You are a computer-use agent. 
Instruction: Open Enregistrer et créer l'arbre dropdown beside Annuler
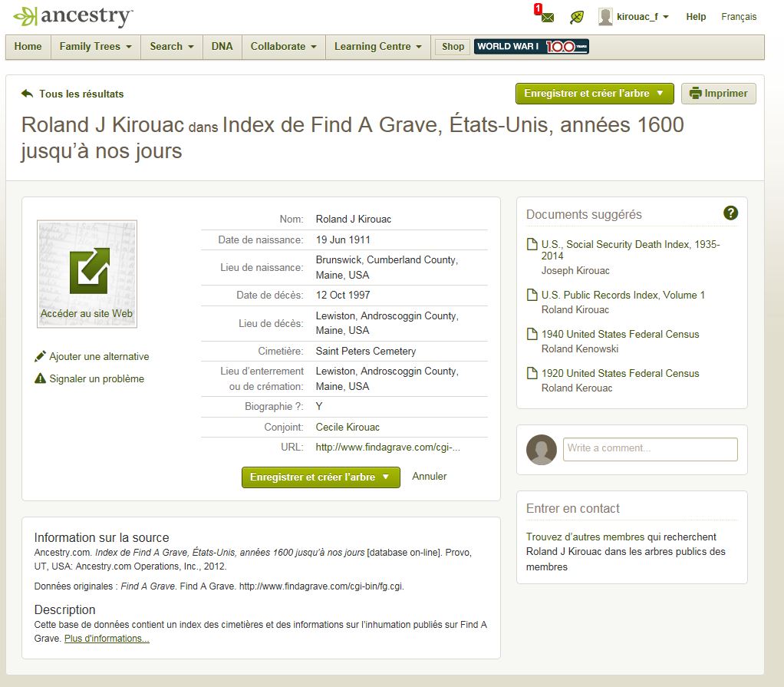pos(321,477)
